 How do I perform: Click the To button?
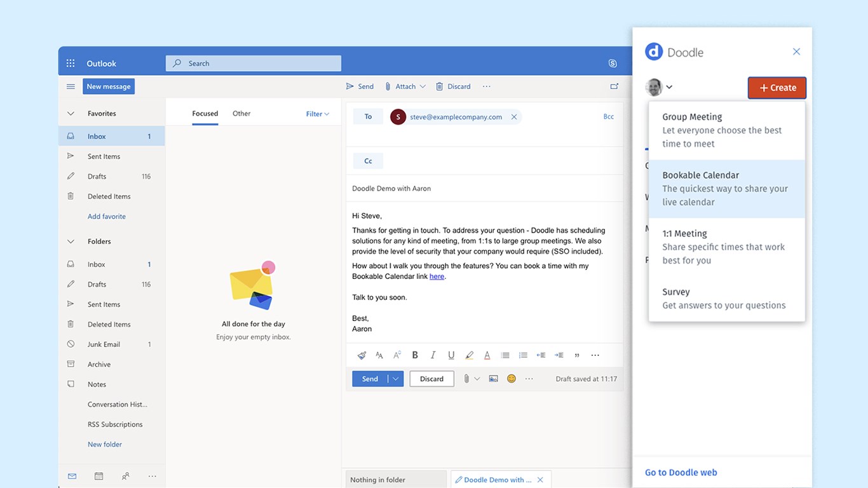368,117
